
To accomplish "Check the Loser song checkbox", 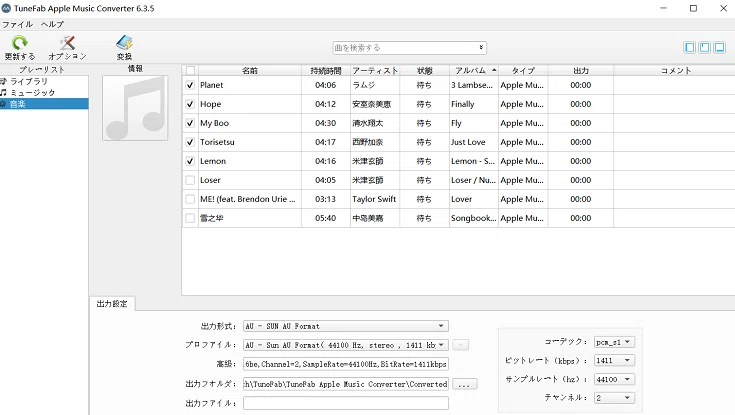I will (190, 180).
